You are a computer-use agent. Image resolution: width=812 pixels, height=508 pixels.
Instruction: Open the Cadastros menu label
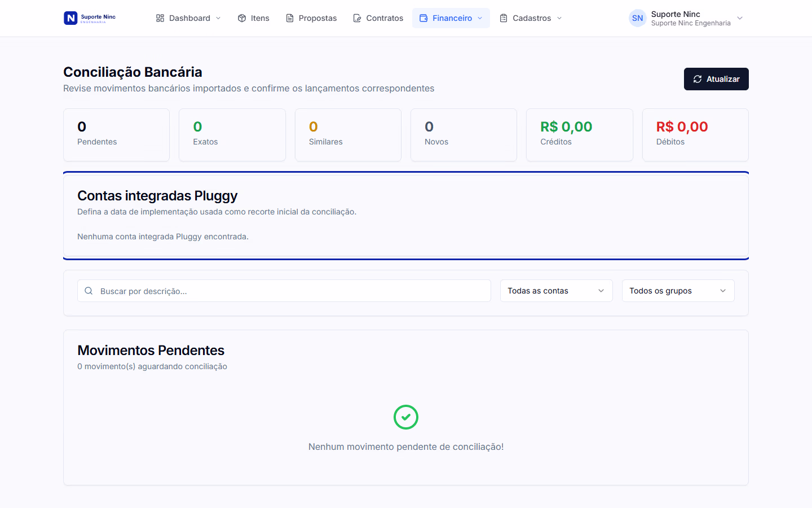532,18
